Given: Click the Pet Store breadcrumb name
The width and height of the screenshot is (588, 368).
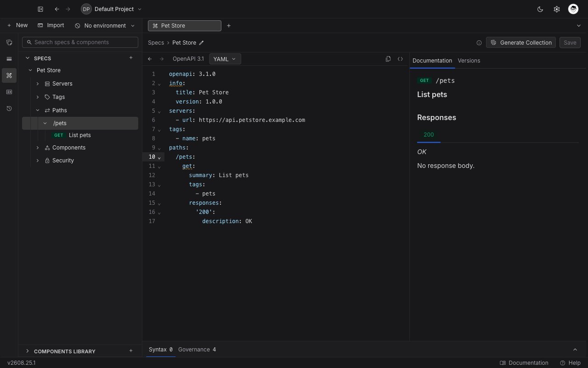Looking at the screenshot, I should click(x=184, y=43).
